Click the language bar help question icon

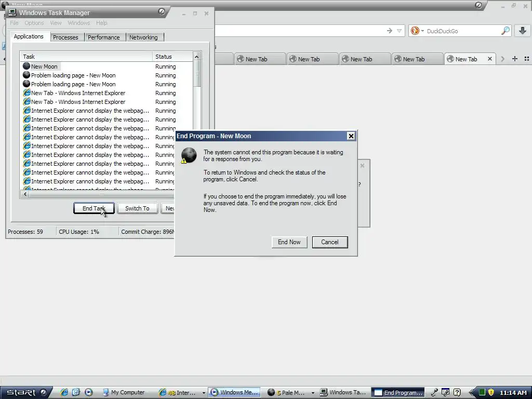tap(457, 393)
